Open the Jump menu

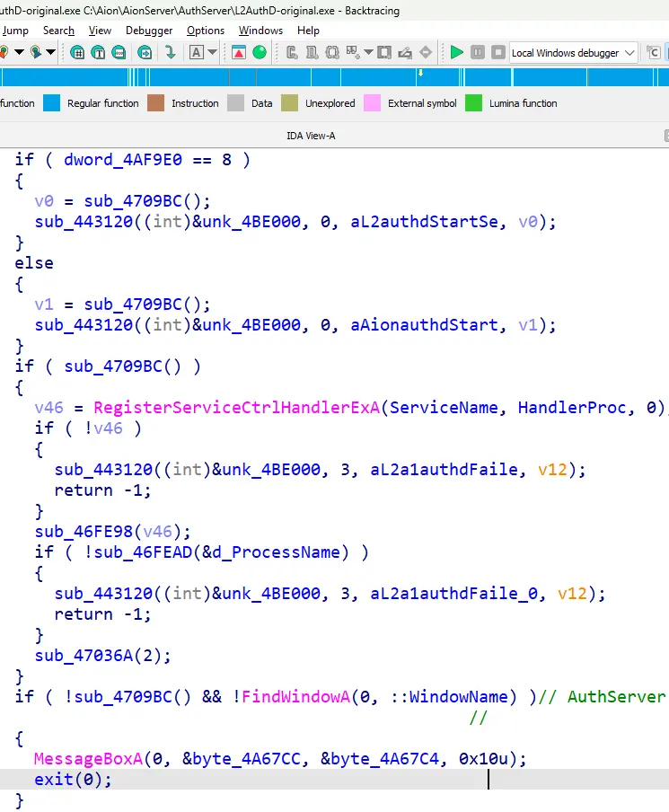pos(15,31)
